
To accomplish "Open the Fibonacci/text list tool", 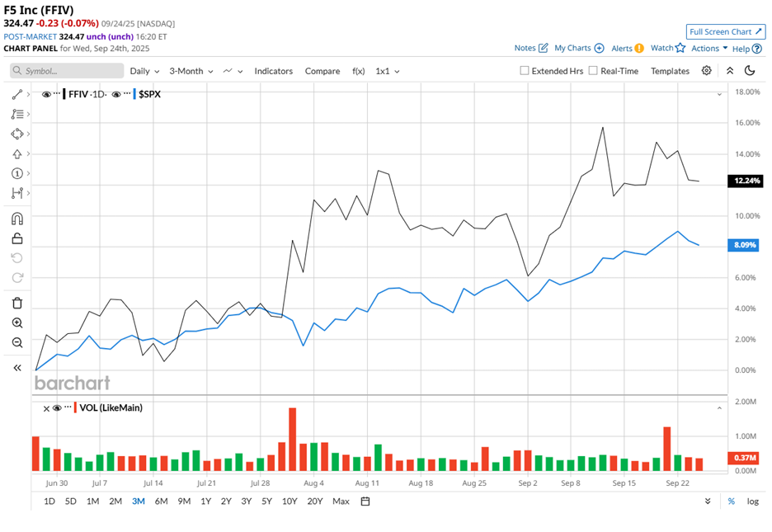I will click(17, 114).
